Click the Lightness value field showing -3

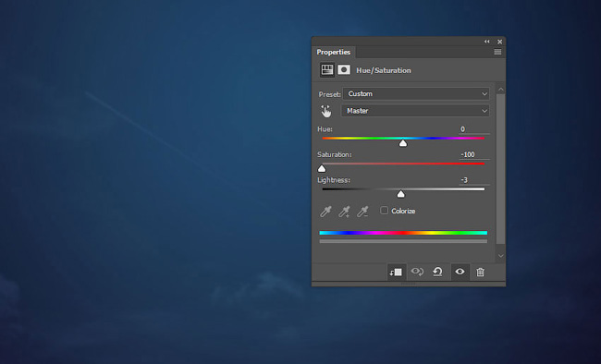(x=474, y=180)
